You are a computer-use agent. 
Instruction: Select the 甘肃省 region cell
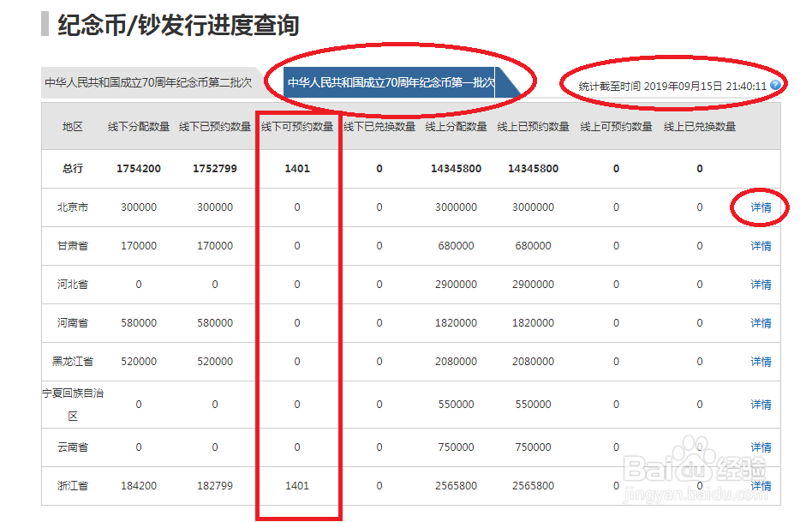(x=73, y=246)
